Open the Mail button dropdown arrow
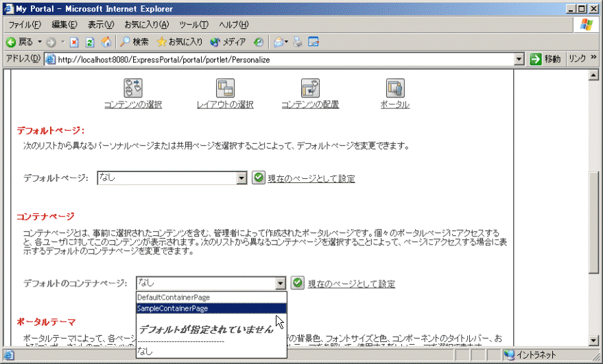The height and width of the screenshot is (364, 603). coord(286,42)
